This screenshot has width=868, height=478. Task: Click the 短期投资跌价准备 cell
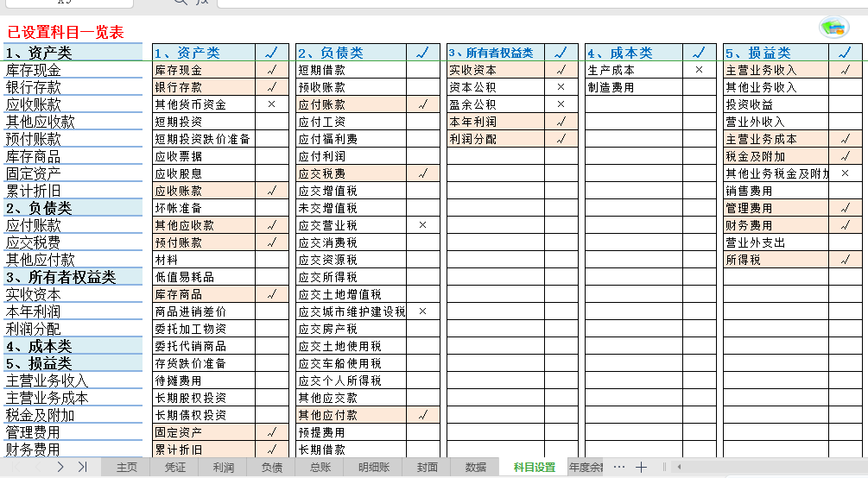click(x=204, y=139)
